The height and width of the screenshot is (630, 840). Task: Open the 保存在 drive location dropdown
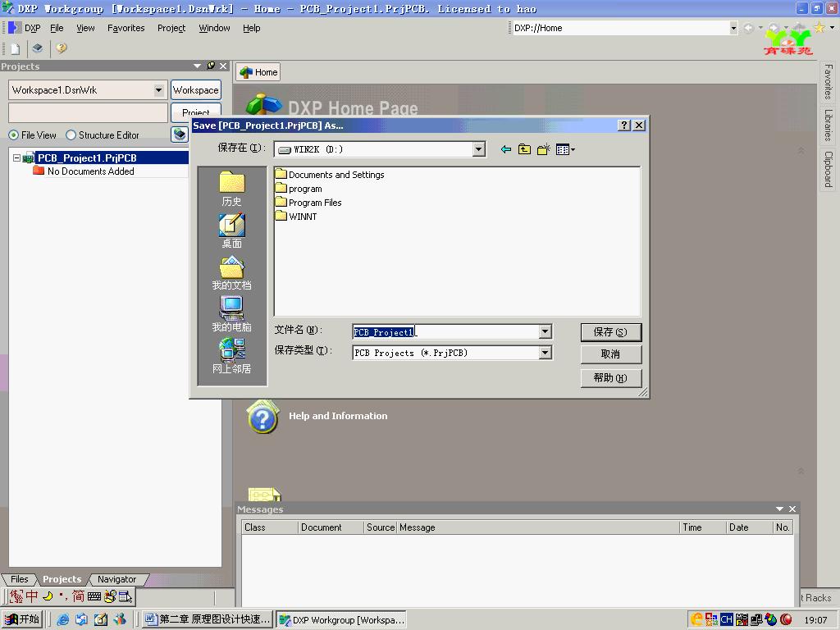[479, 149]
